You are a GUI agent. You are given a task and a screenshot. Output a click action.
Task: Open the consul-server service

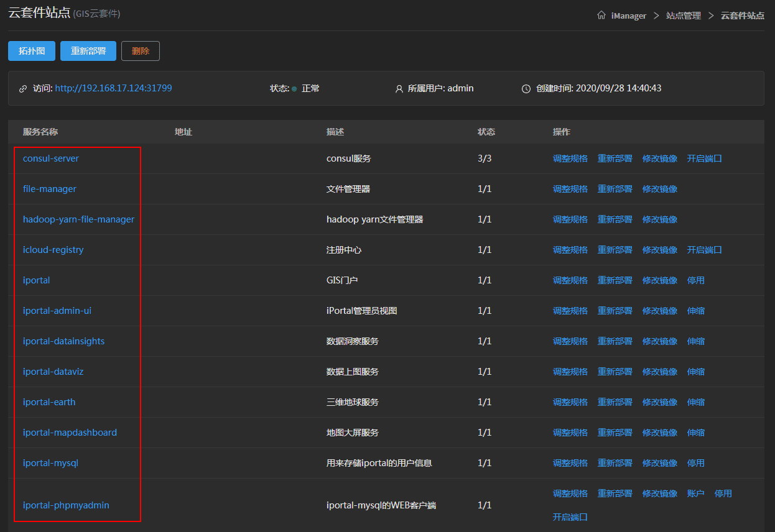pos(51,158)
